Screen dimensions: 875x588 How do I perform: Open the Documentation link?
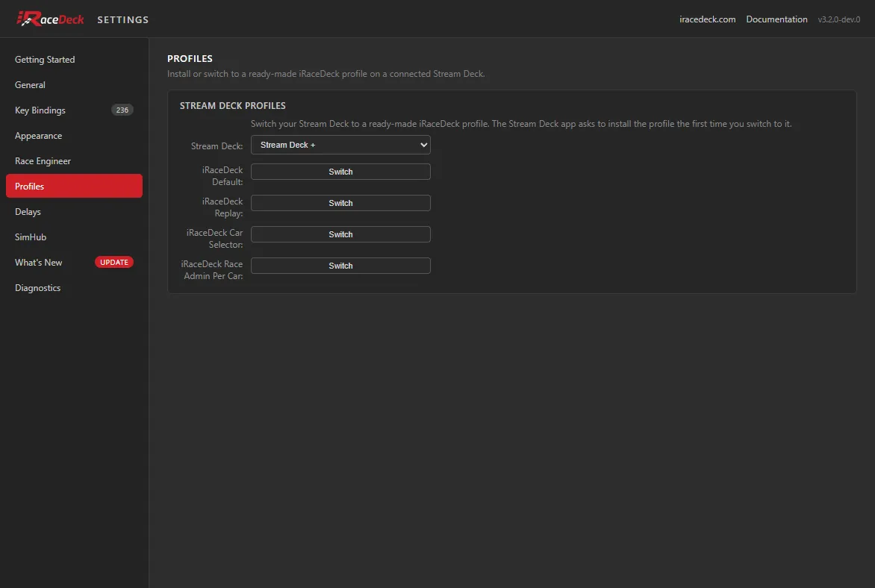coord(776,19)
